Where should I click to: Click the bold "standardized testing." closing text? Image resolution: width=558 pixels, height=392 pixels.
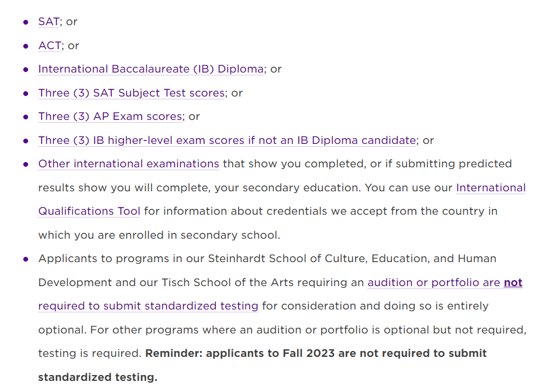[x=98, y=377]
